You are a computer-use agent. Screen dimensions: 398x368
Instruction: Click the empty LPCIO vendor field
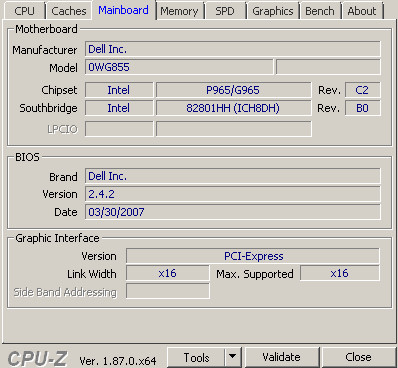(x=119, y=129)
